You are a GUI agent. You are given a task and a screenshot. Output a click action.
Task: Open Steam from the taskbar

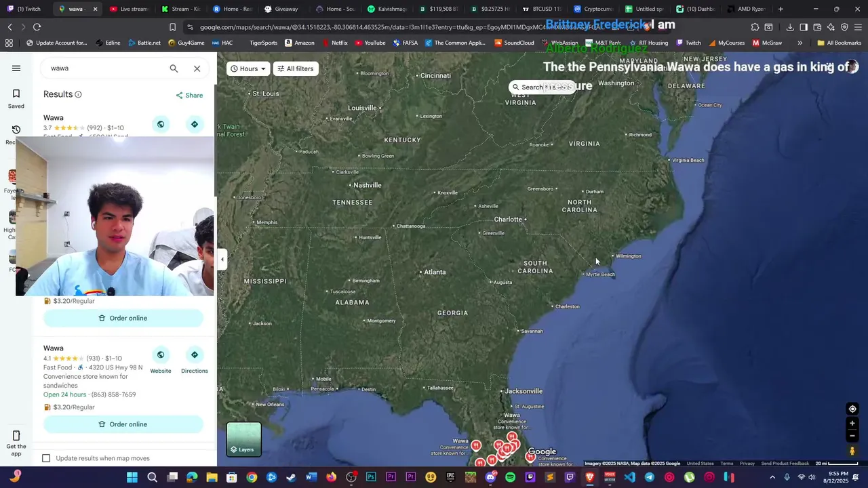pyautogui.click(x=292, y=477)
